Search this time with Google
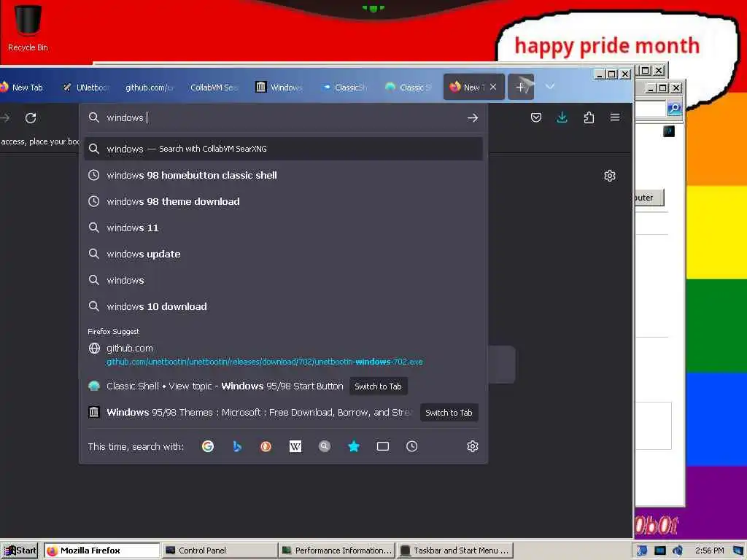This screenshot has width=747, height=560. [208, 446]
